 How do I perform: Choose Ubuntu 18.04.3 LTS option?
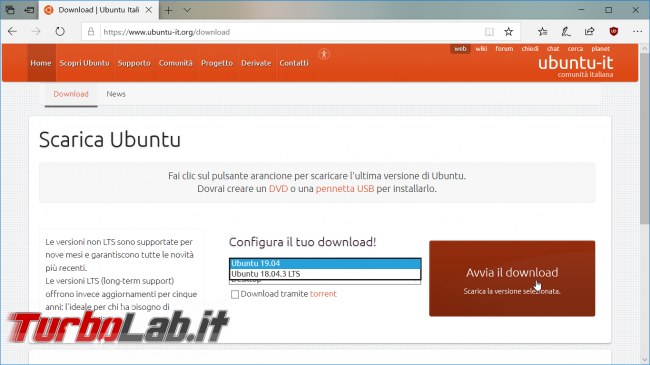click(x=325, y=274)
